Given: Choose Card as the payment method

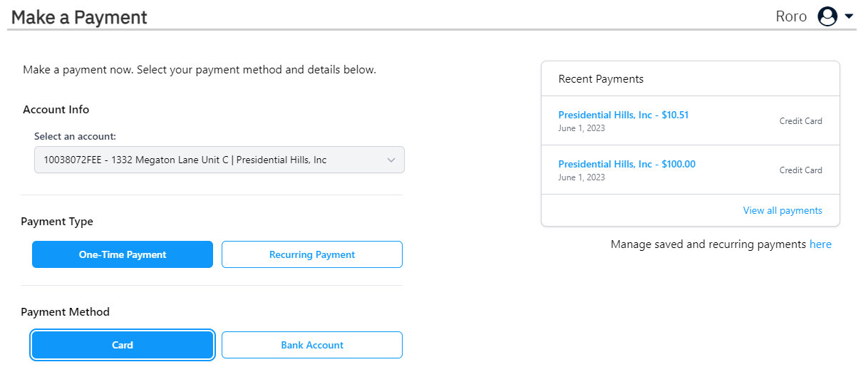Looking at the screenshot, I should coord(123,345).
